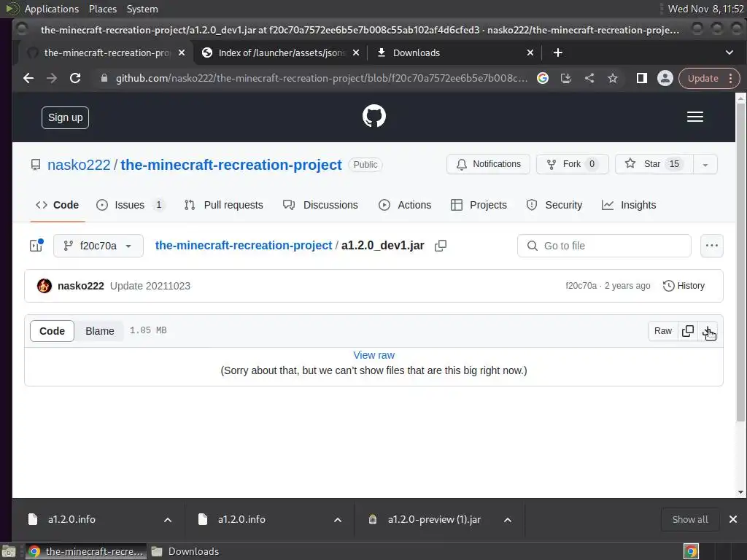Screen dimensions: 747x560
Task: Expand the star lists dropdown arrow
Action: pyautogui.click(x=705, y=164)
